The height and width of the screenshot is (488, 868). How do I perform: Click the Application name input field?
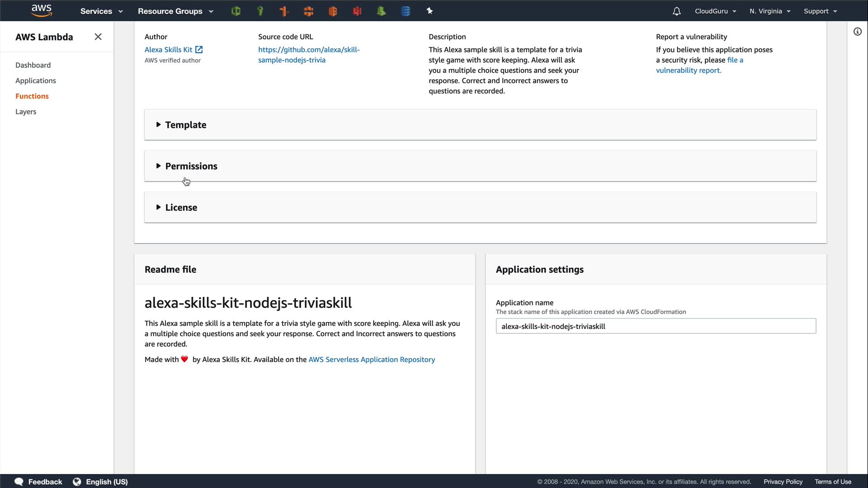[656, 326]
